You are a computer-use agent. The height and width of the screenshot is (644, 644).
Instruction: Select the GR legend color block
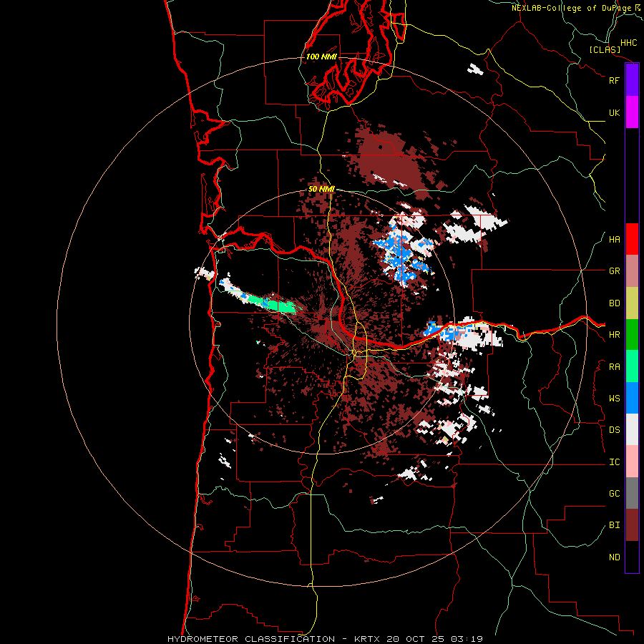coord(632,270)
